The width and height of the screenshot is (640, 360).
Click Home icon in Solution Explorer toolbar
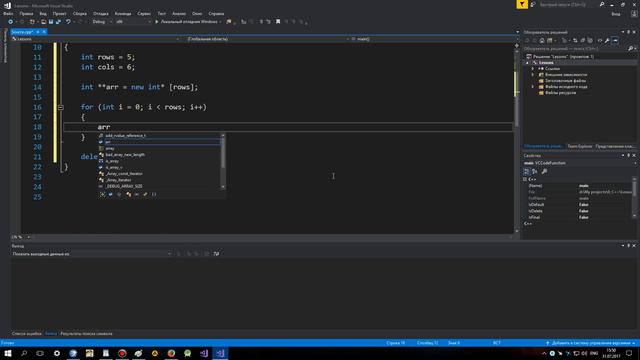pyautogui.click(x=542, y=40)
